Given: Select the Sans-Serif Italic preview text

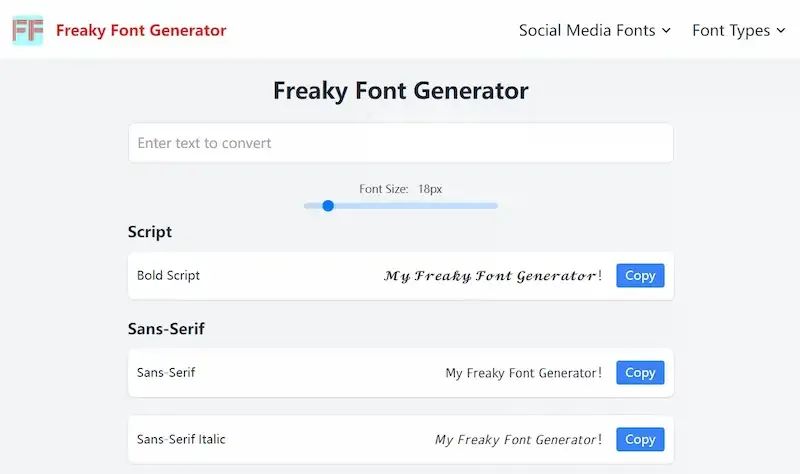Looking at the screenshot, I should pos(518,440).
